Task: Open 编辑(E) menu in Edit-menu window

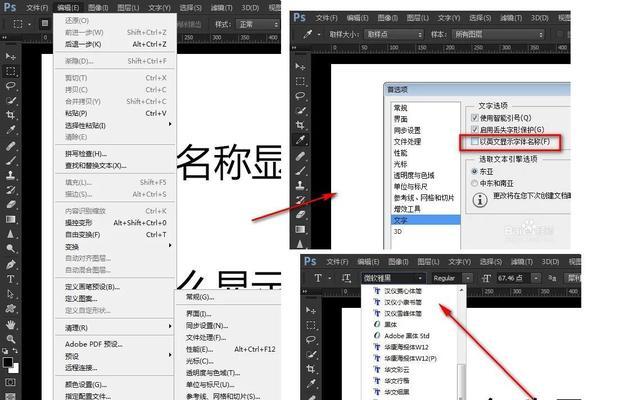Action: point(68,8)
